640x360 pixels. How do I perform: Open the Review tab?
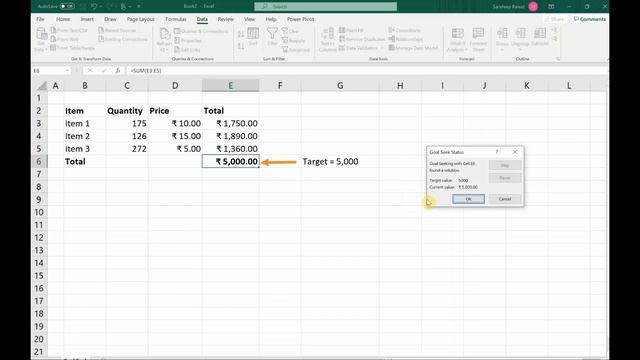(225, 19)
